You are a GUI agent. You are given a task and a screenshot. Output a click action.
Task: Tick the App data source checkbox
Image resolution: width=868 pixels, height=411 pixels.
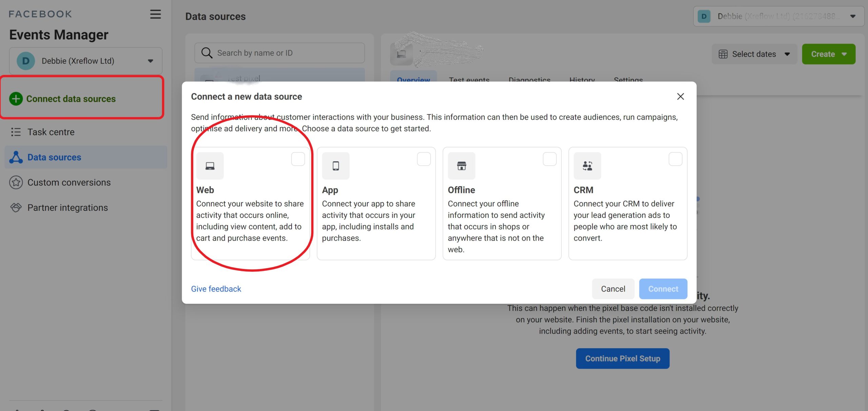click(x=424, y=159)
